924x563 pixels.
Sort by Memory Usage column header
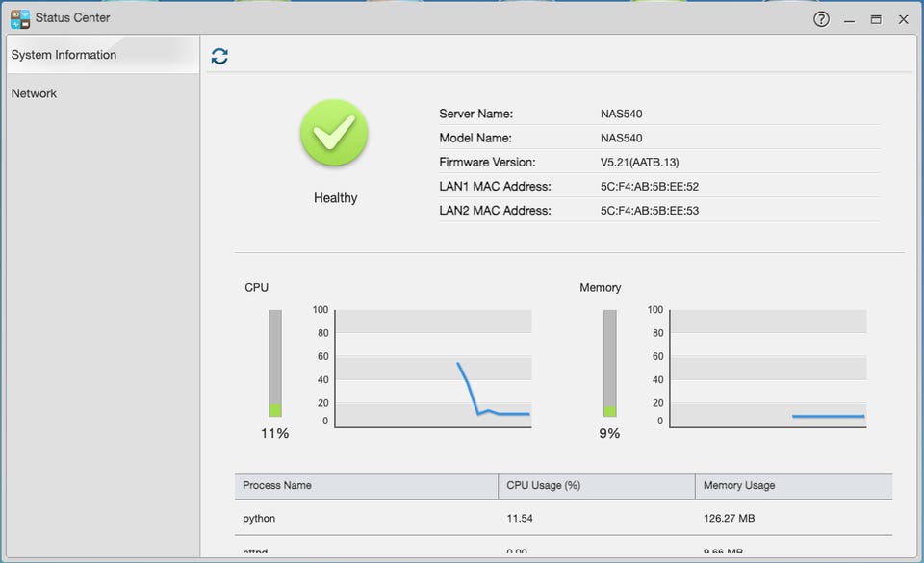coord(794,486)
